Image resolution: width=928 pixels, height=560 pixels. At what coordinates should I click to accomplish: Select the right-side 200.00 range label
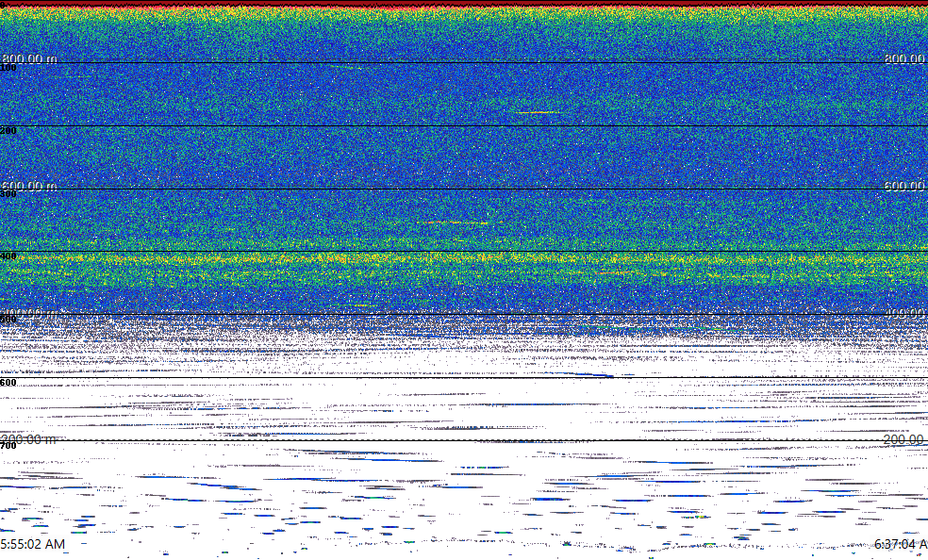(903, 439)
